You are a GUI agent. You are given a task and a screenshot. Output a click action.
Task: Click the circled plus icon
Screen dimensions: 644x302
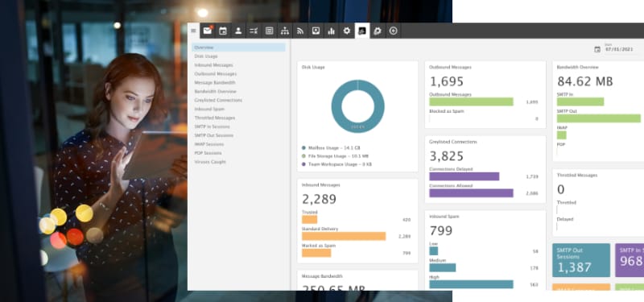coord(393,31)
